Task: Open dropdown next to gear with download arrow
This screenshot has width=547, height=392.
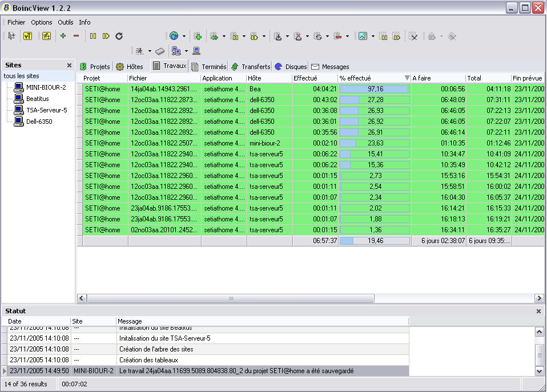Action: tap(287, 37)
